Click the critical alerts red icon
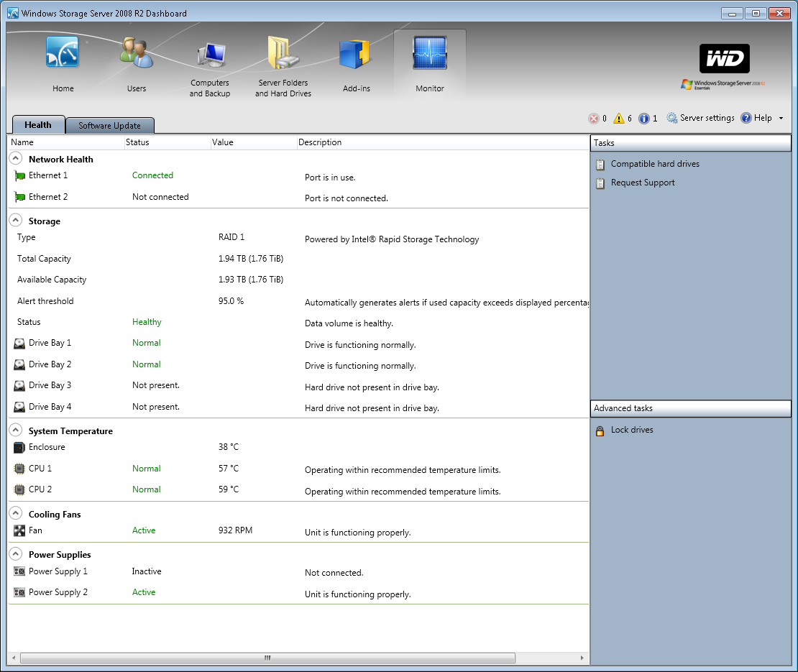This screenshot has height=672, width=798. (x=593, y=119)
